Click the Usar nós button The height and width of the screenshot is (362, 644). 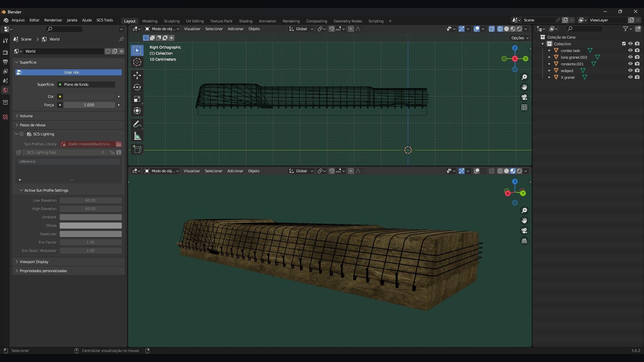[x=68, y=72]
